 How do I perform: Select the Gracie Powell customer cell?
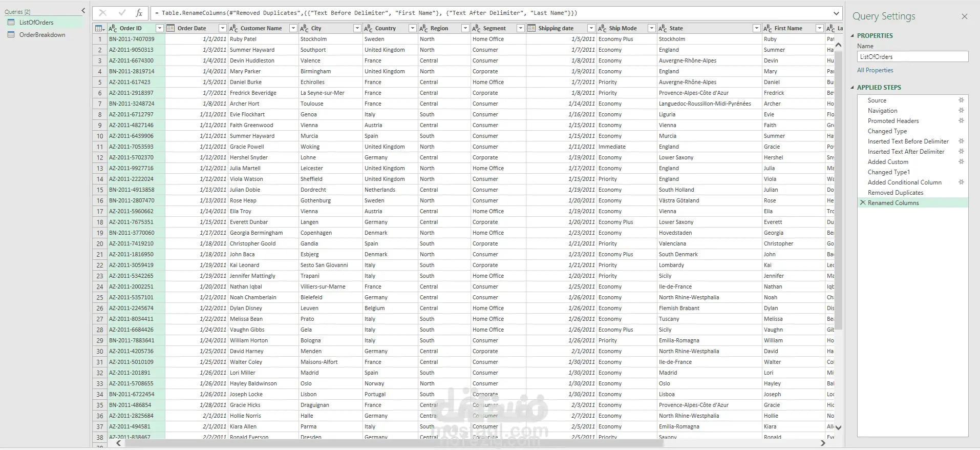pos(263,147)
